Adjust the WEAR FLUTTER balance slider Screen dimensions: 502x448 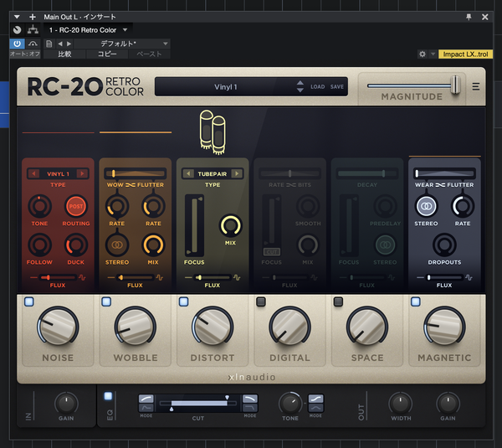pos(444,173)
